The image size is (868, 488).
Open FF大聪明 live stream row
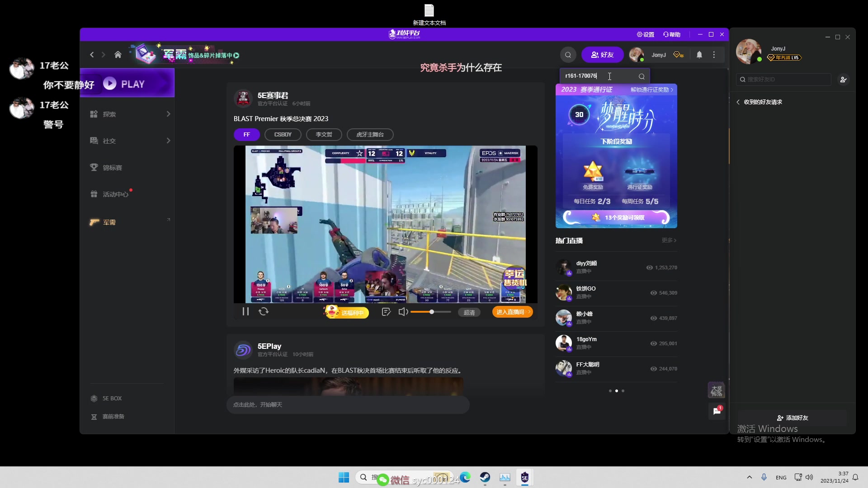[616, 368]
